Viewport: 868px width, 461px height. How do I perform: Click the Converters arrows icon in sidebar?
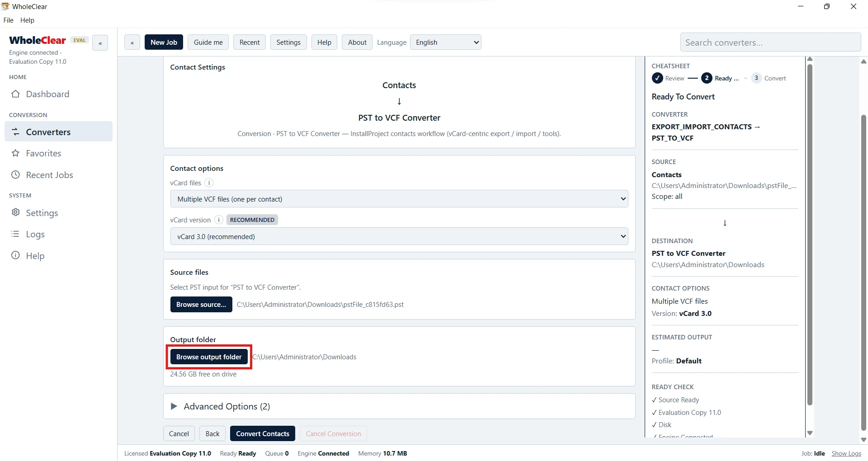tap(15, 132)
